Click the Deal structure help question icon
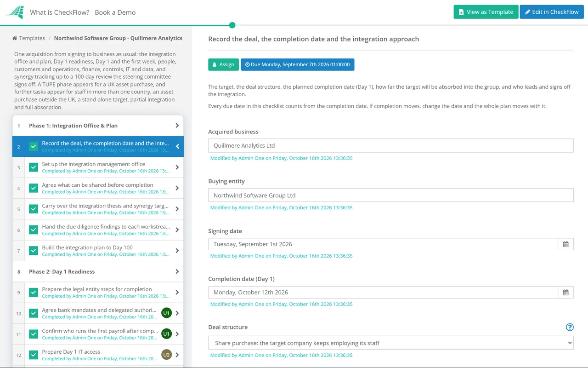The height and width of the screenshot is (368, 588). point(570,327)
